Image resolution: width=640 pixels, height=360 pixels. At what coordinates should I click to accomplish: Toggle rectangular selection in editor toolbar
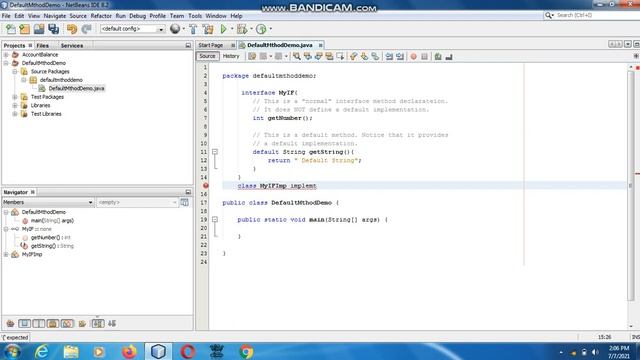pyautogui.click(x=340, y=56)
